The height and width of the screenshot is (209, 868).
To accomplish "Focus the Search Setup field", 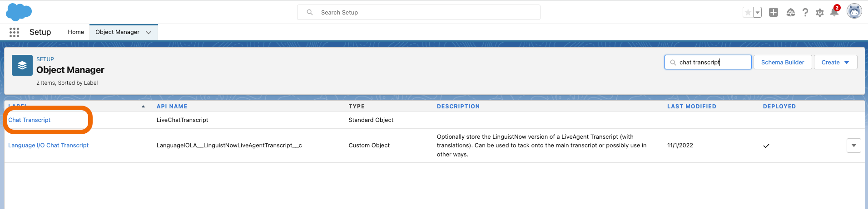I will [419, 12].
